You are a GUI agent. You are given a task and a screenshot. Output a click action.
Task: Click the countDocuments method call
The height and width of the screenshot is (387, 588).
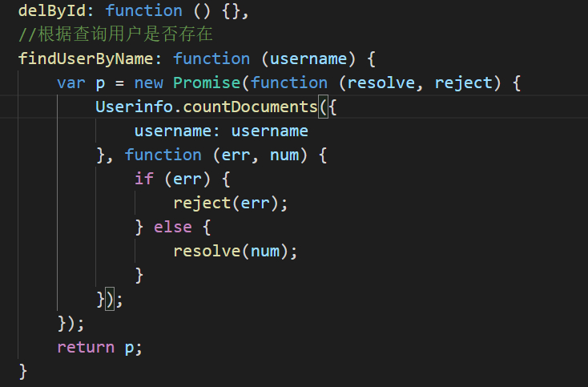(250, 107)
